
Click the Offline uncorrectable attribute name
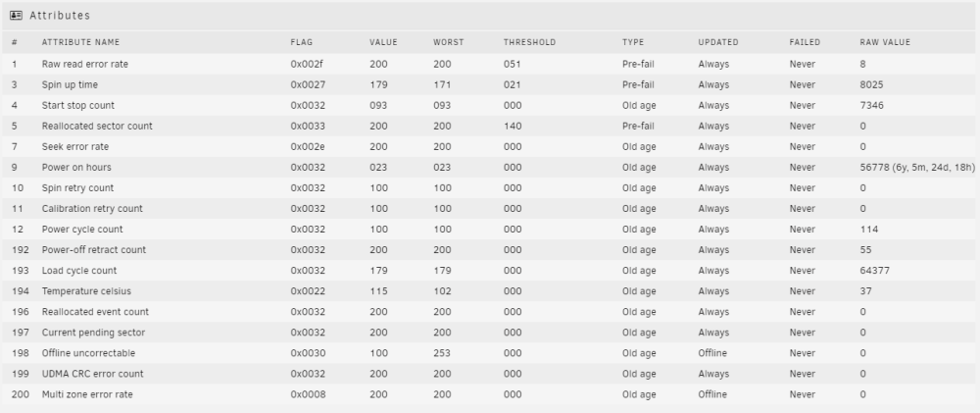point(88,353)
